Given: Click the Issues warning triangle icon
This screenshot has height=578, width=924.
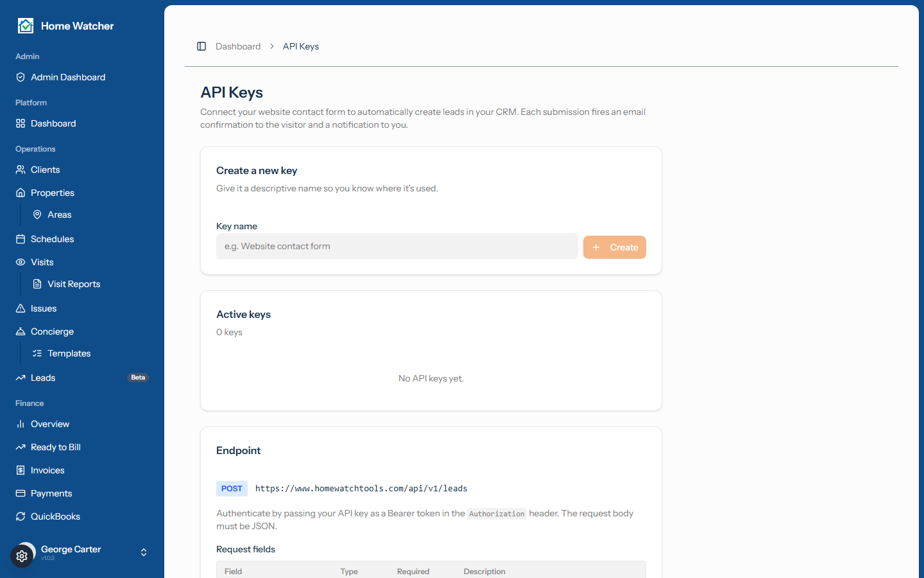Looking at the screenshot, I should tap(21, 308).
